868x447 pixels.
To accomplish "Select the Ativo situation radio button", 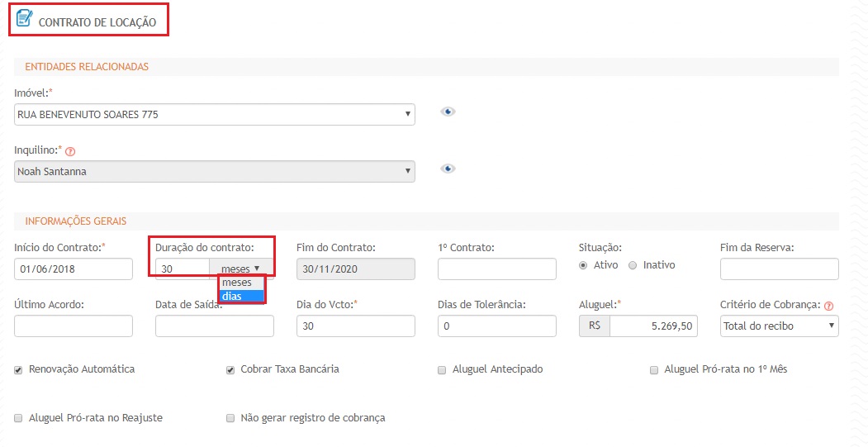I will click(584, 265).
